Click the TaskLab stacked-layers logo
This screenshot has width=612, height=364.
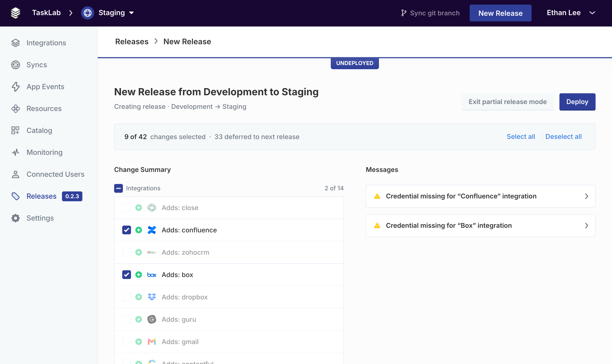click(x=16, y=13)
